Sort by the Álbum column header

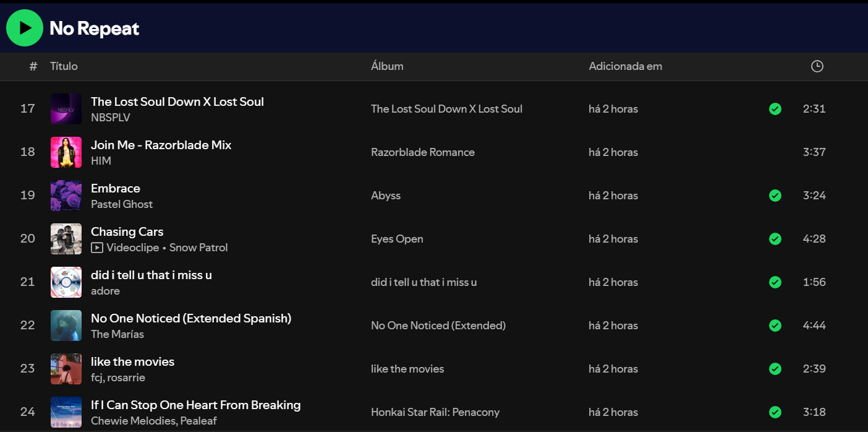(x=387, y=66)
